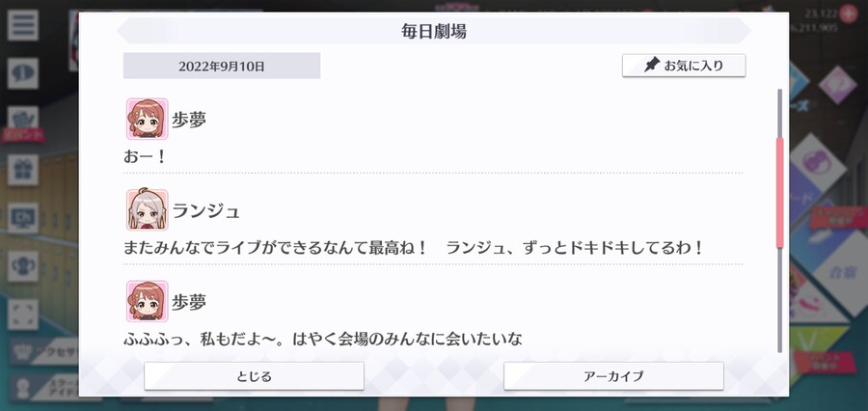Viewport: 868px width, 411px height.
Task: Click Ayumu's avatar above ふふふっ line
Action: pyautogui.click(x=147, y=301)
